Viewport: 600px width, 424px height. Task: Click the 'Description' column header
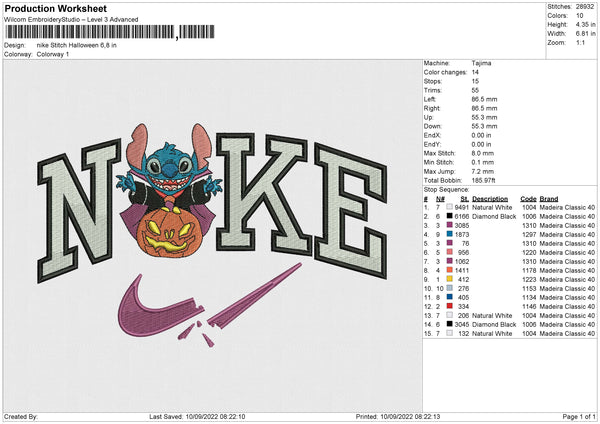[490, 199]
